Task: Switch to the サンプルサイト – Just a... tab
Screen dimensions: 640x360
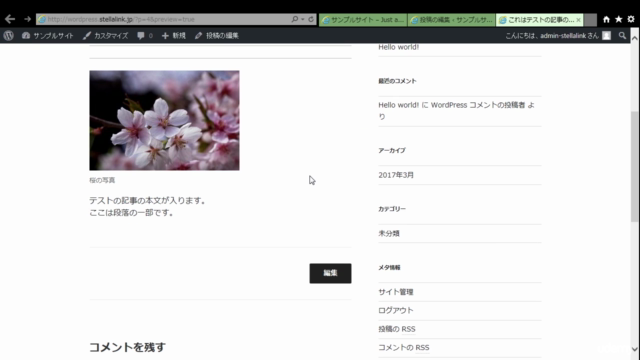Action: click(363, 20)
